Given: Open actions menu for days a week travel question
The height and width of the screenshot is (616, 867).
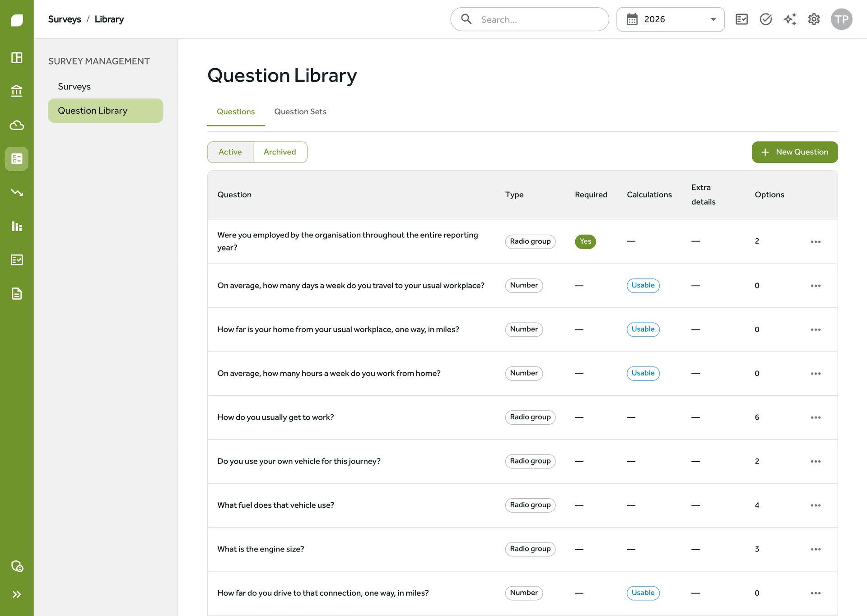Looking at the screenshot, I should coord(816,286).
